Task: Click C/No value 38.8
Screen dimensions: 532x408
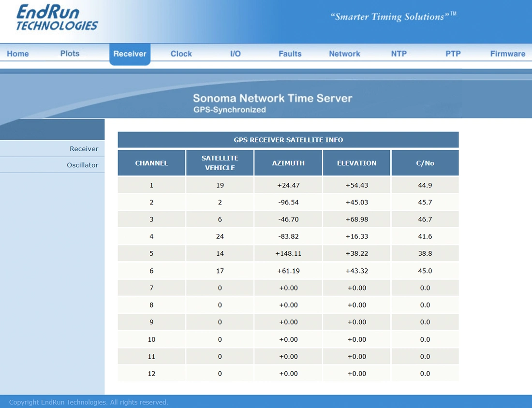Action: pos(425,253)
